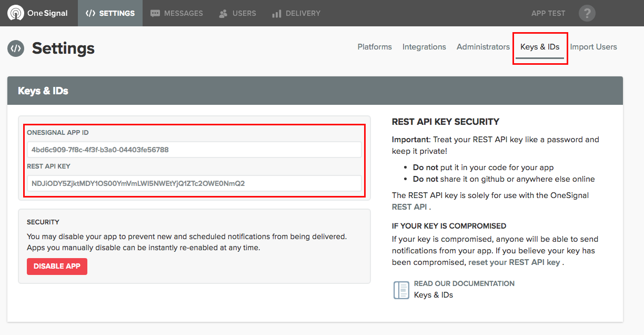Open the help question mark icon
Image resolution: width=644 pixels, height=335 pixels.
(587, 13)
